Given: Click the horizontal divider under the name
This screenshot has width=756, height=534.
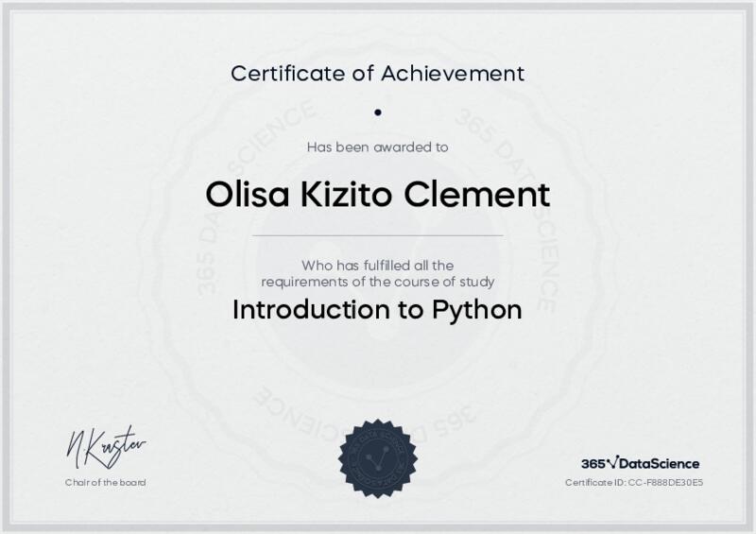Looking at the screenshot, I should 377,234.
